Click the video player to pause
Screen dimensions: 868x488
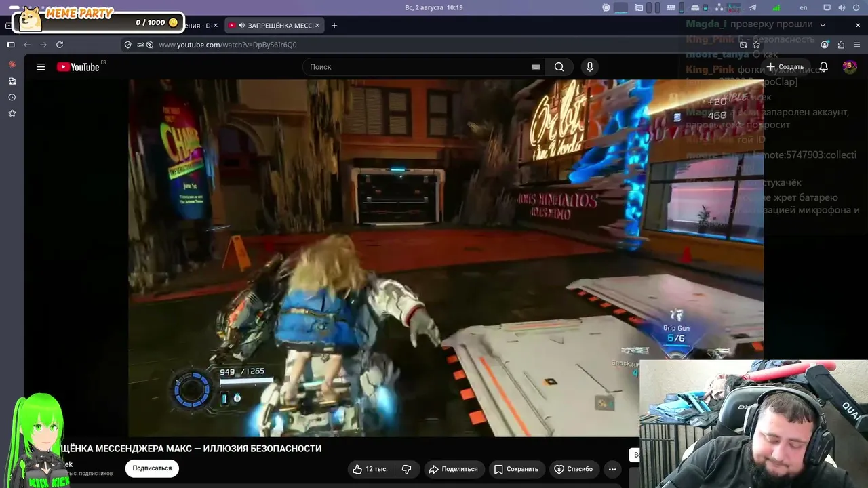446,258
